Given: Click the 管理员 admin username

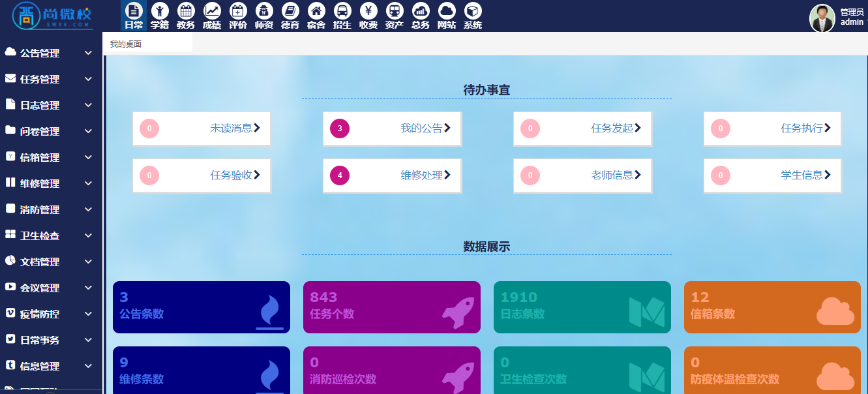Looking at the screenshot, I should pyautogui.click(x=852, y=17).
